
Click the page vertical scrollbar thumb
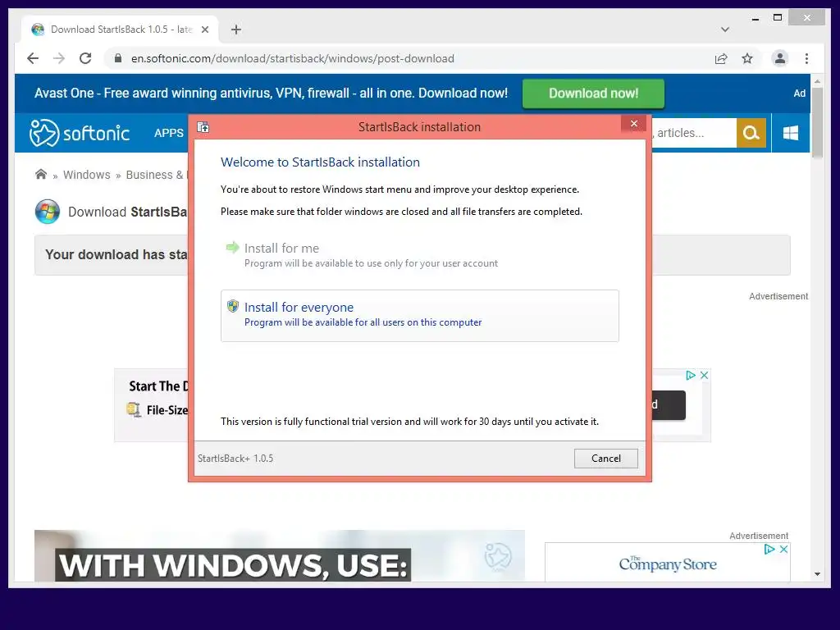[818, 123]
